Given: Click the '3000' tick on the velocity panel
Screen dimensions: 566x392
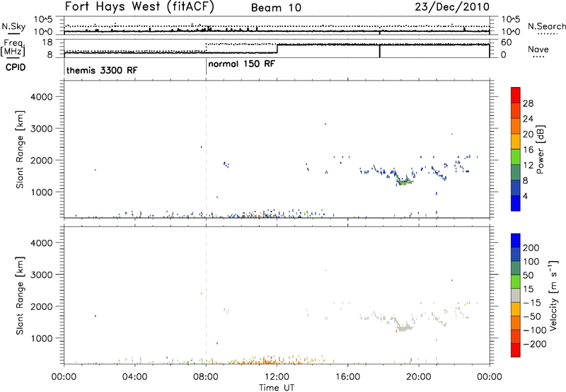Looking at the screenshot, I should click(x=41, y=275).
